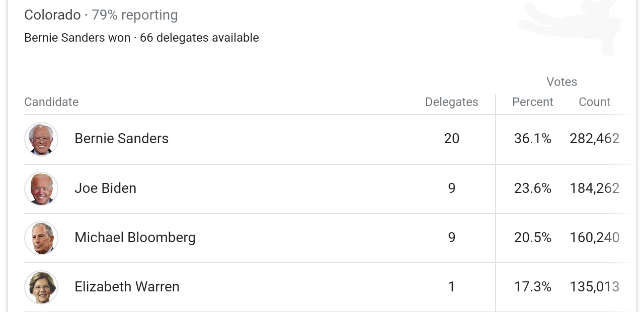Click the Percent column header
644x312 pixels.
pos(532,102)
